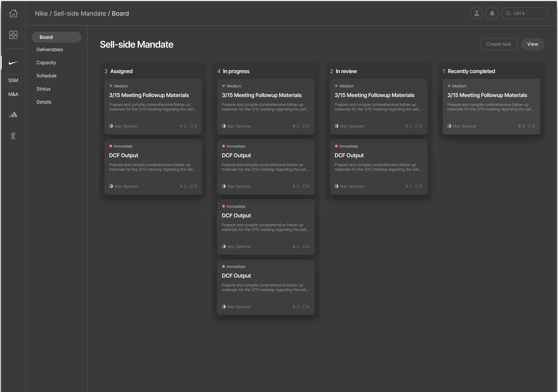The image size is (558, 392).
Task: Click Max Spencer name on Assigned Meeting card
Action: [126, 126]
